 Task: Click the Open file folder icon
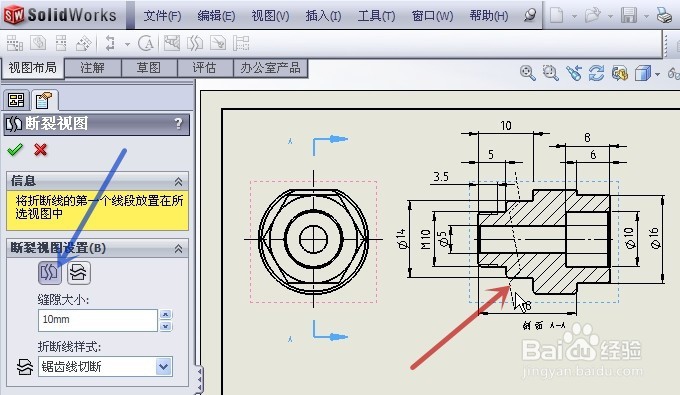click(592, 16)
